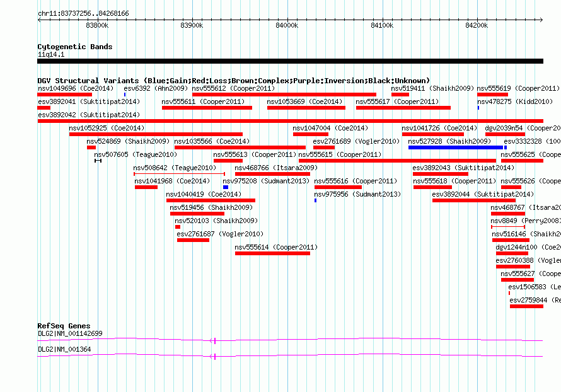Select the nsv508642 (Teague2010) label
The image size is (561, 392).
point(175,168)
